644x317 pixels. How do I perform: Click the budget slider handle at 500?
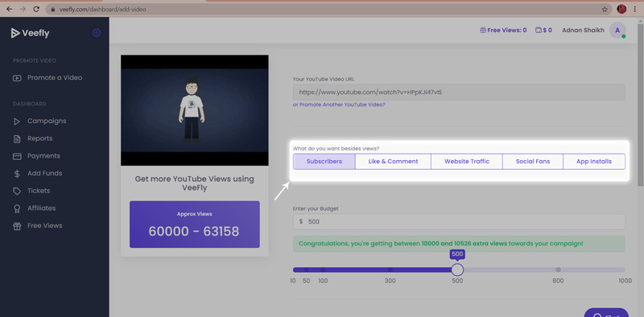(x=457, y=270)
